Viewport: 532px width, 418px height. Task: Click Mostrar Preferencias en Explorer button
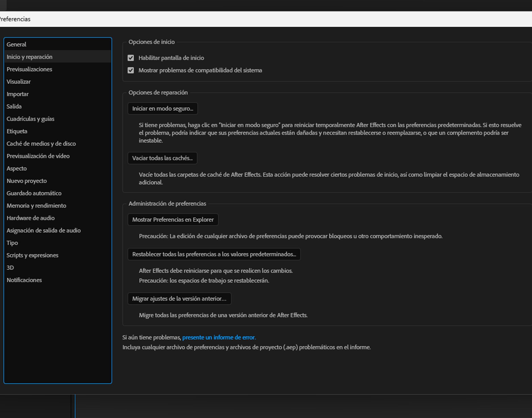click(173, 220)
